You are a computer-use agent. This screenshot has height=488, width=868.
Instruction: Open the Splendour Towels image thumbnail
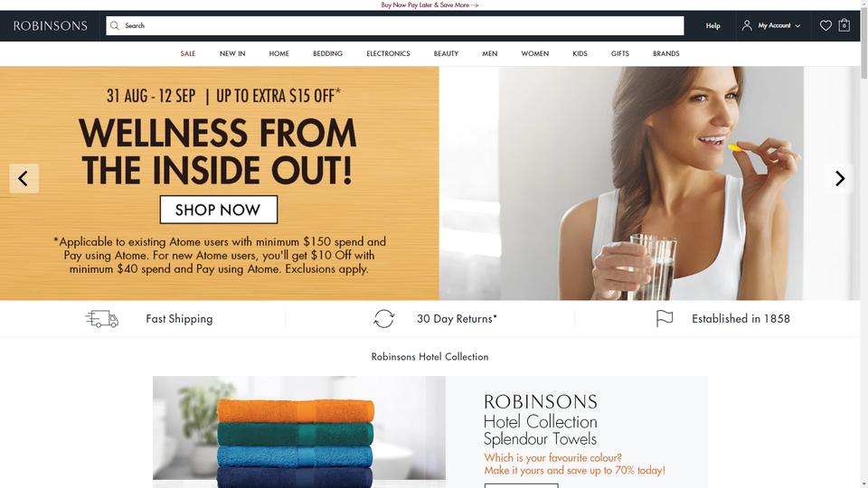pyautogui.click(x=299, y=432)
